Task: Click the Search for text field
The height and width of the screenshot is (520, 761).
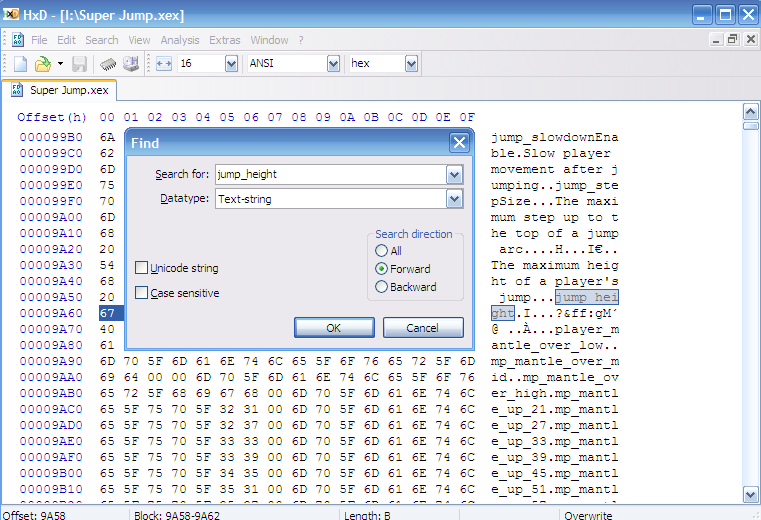Action: point(330,174)
